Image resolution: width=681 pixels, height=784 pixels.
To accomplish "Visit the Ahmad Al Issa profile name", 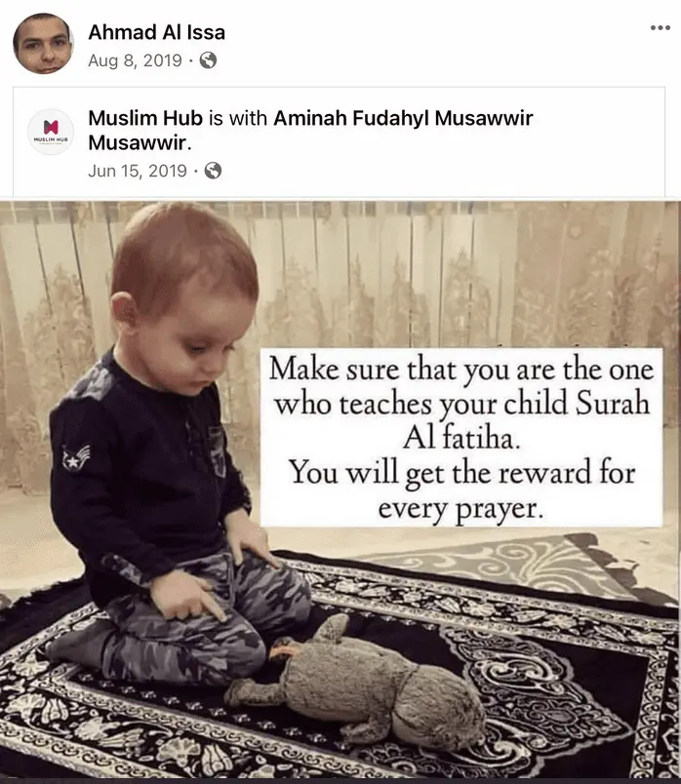I will 157,32.
